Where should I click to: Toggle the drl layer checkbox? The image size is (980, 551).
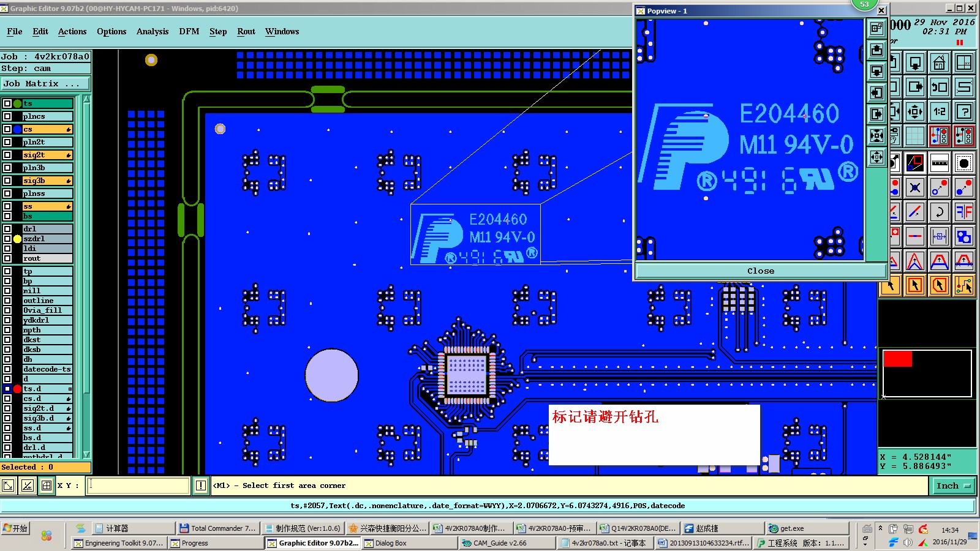[7, 229]
